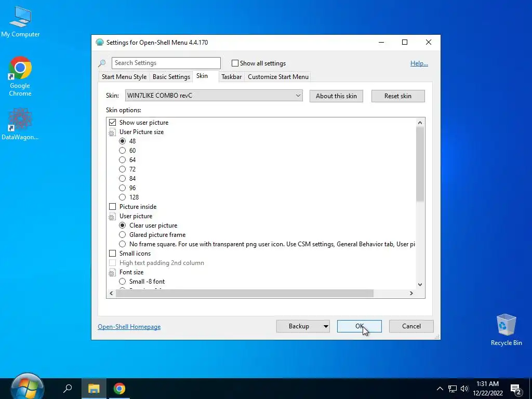The height and width of the screenshot is (399, 532).
Task: Open network status tray icon
Action: point(453,389)
